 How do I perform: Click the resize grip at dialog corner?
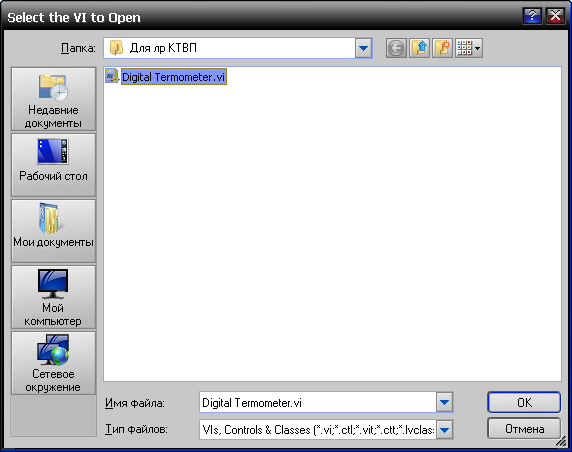click(x=560, y=442)
